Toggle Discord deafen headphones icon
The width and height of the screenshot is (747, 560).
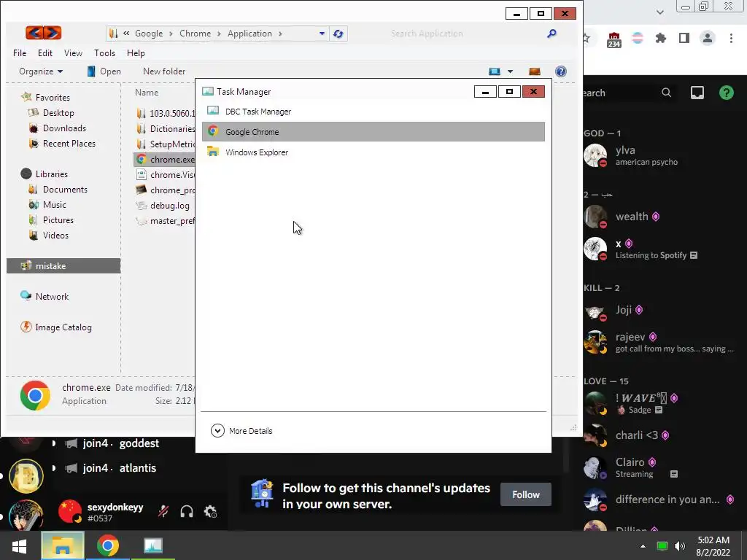tap(187, 511)
